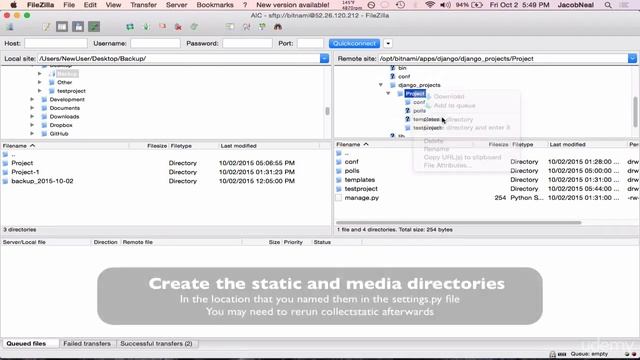
Task: Sort local files by Last modified column
Action: 269,146
